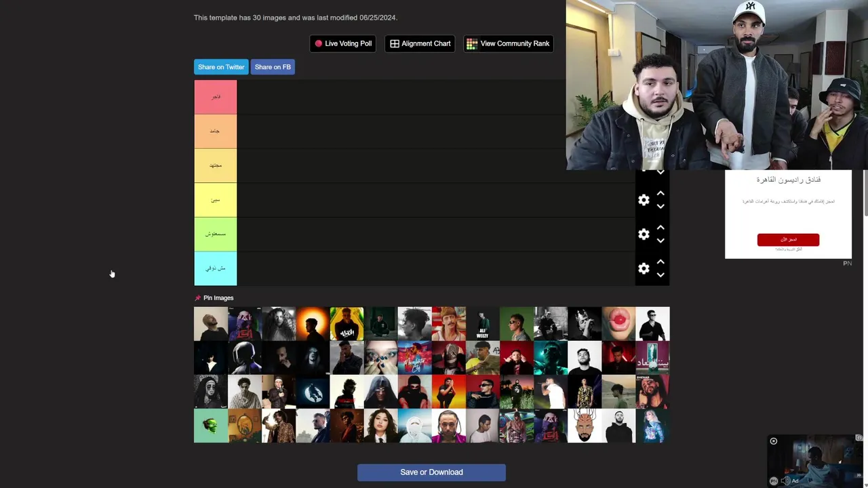Select the moon logo dark blue thumbnail
Image resolution: width=868 pixels, height=488 pixels.
[x=313, y=392]
